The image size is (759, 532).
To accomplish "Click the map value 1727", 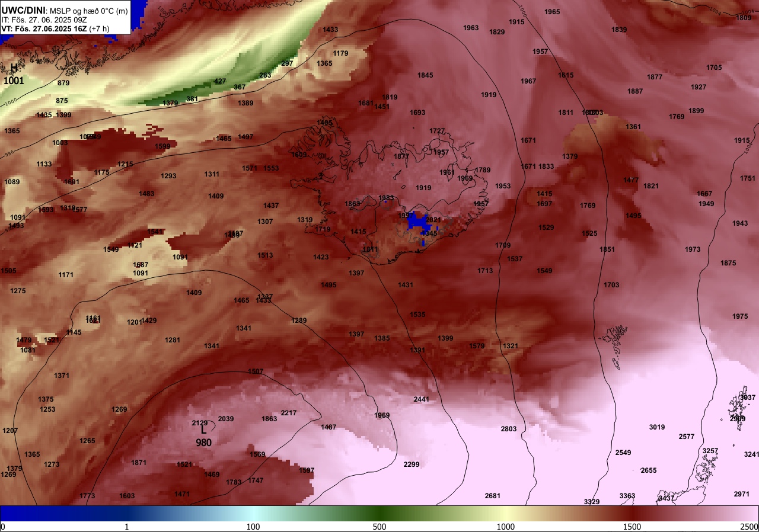I will [x=437, y=131].
